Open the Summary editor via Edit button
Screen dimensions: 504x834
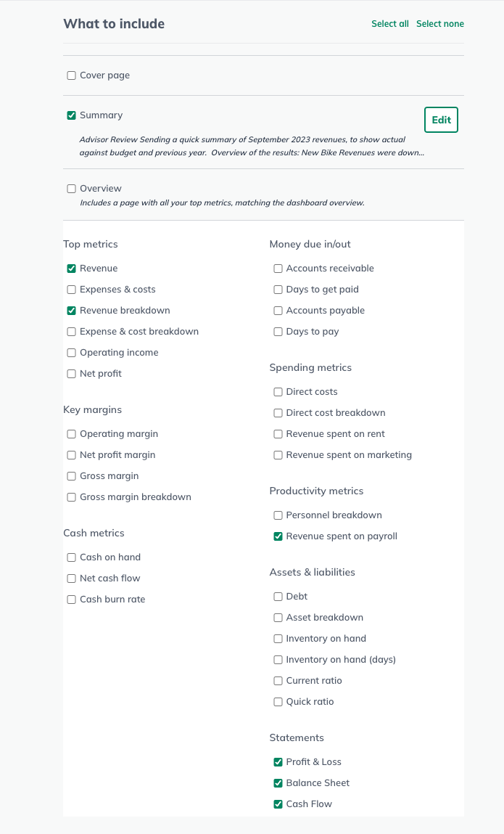(441, 119)
